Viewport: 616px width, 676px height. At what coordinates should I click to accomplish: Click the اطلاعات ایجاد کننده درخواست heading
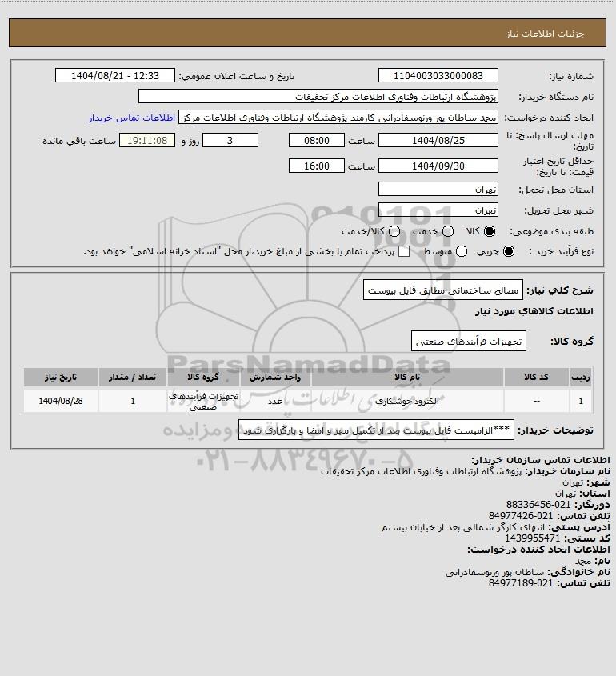[x=539, y=550]
